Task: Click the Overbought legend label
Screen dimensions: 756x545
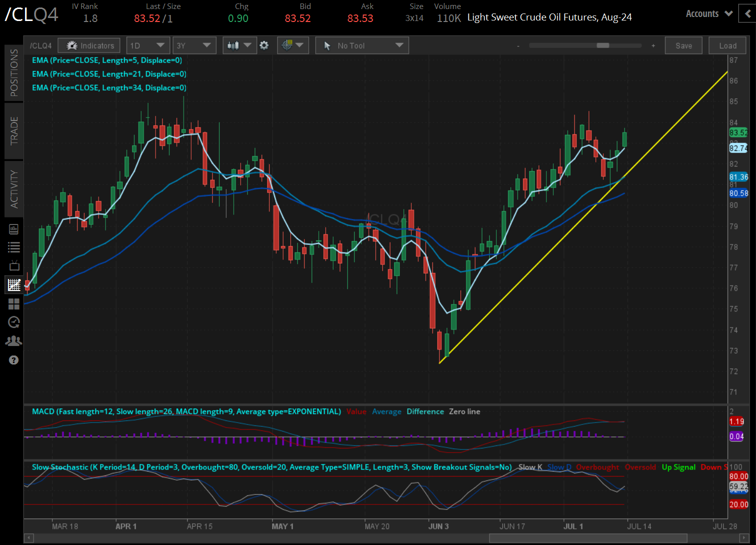Action: pos(597,467)
